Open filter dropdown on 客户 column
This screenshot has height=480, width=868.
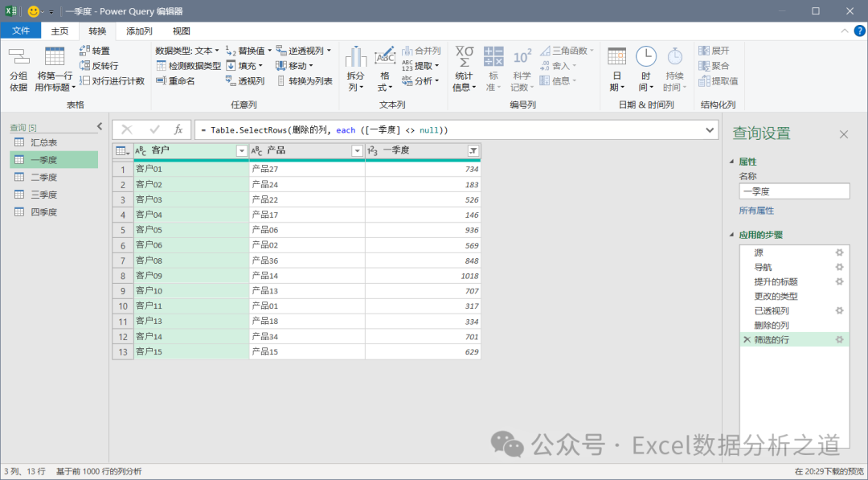point(241,150)
